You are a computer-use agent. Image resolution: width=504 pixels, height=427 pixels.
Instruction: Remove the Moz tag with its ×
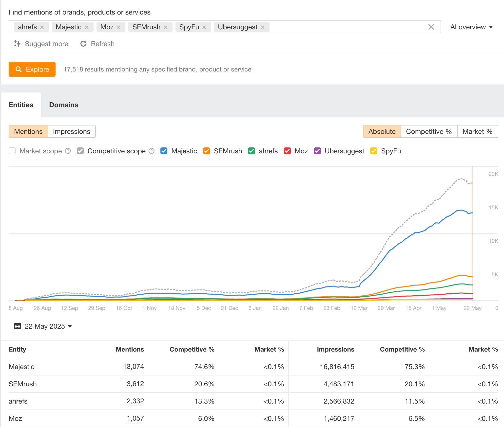[118, 27]
